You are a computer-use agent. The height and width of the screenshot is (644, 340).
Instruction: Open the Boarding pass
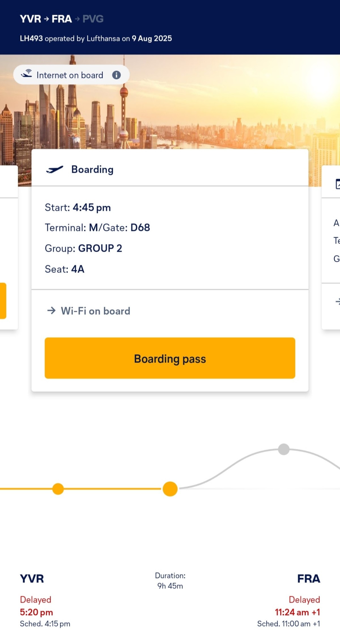click(170, 358)
